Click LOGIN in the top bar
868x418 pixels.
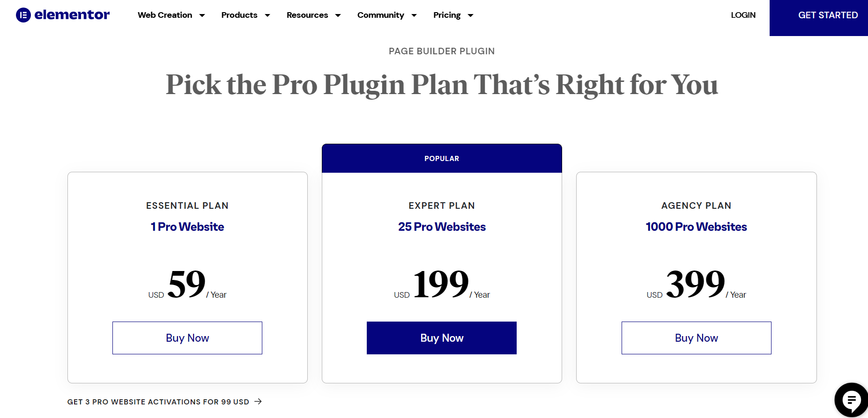743,15
